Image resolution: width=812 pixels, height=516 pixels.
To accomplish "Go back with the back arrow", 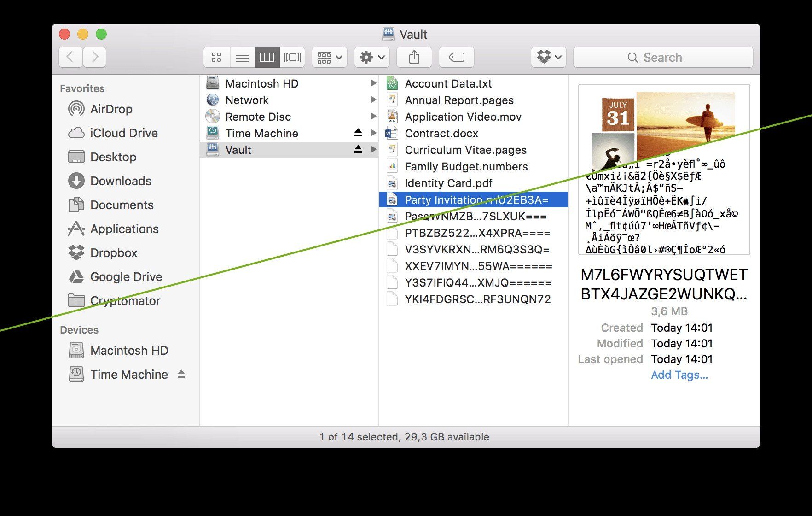I will (x=70, y=57).
